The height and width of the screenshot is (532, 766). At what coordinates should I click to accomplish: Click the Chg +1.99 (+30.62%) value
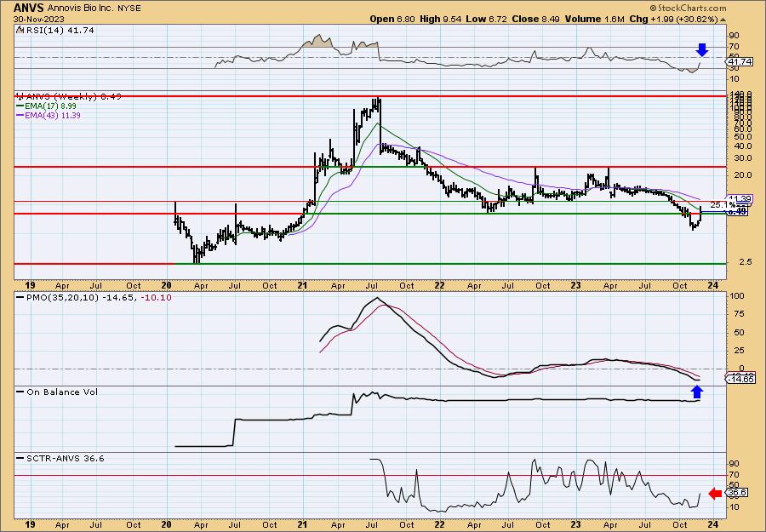pyautogui.click(x=674, y=19)
